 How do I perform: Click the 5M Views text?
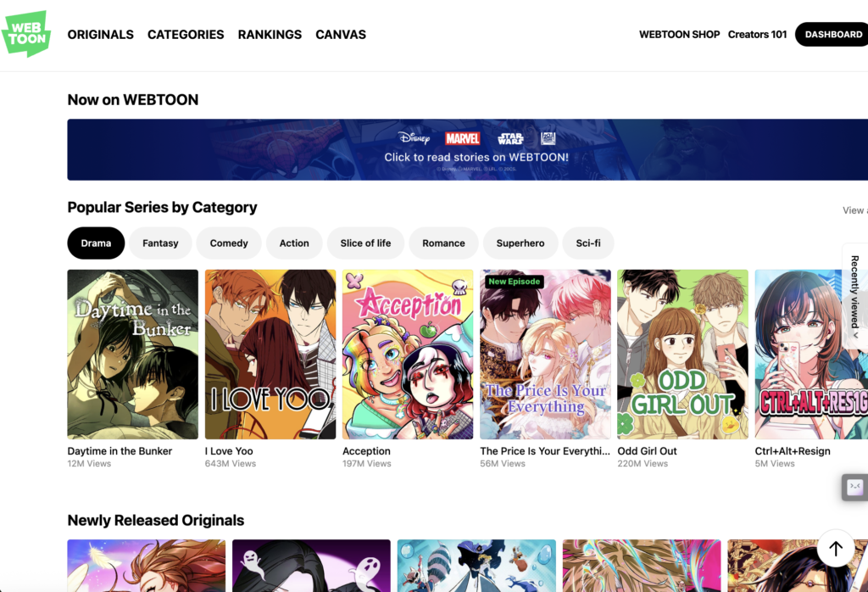(x=775, y=464)
